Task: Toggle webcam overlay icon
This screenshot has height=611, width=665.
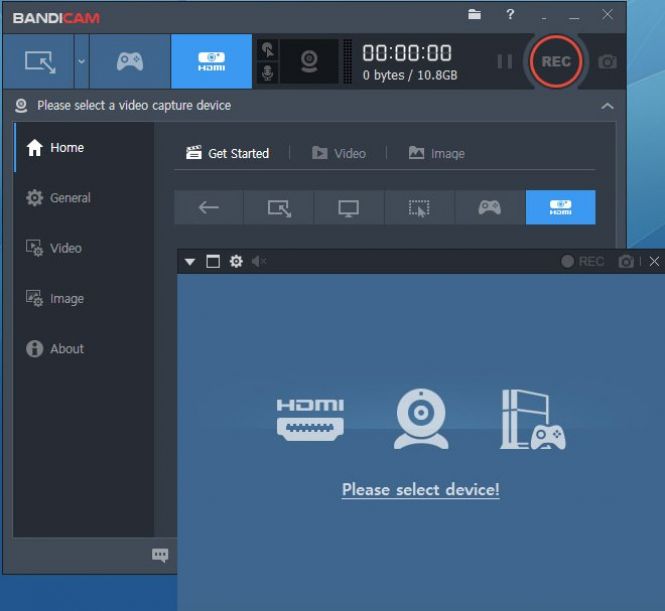Action: point(309,62)
